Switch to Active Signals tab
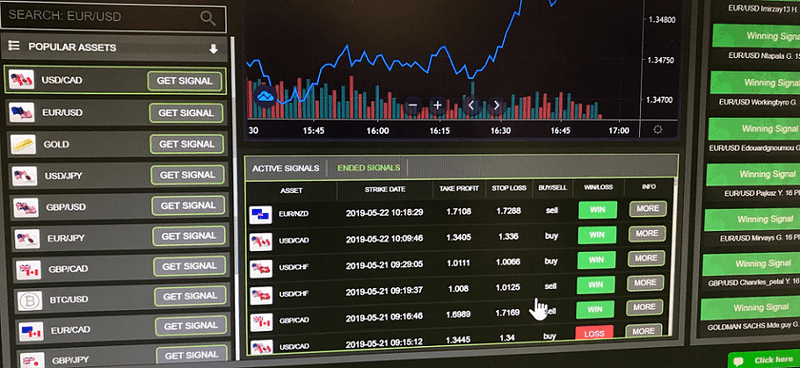Viewport: 800px width, 368px height. point(286,168)
